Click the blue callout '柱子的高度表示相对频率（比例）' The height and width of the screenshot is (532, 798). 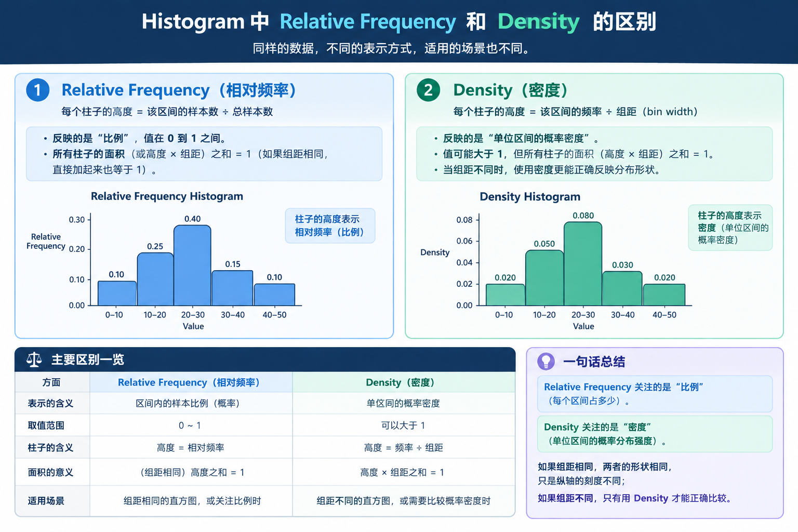click(330, 226)
